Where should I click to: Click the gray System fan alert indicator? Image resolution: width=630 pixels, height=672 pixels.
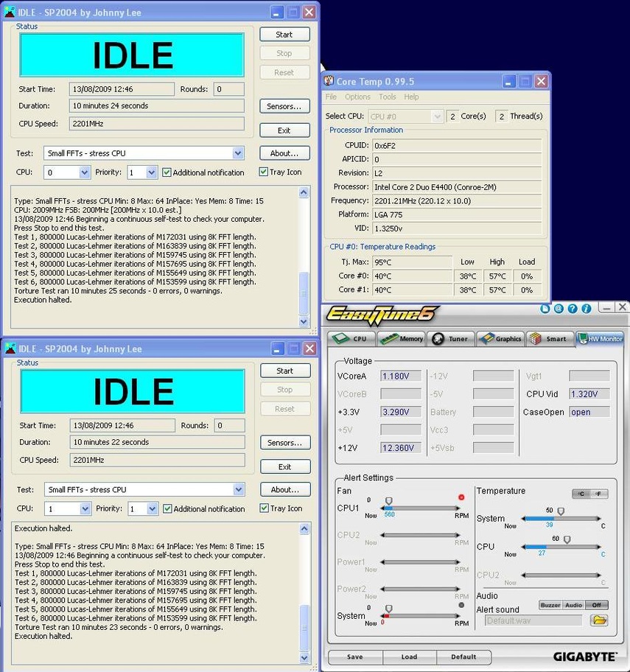(461, 605)
